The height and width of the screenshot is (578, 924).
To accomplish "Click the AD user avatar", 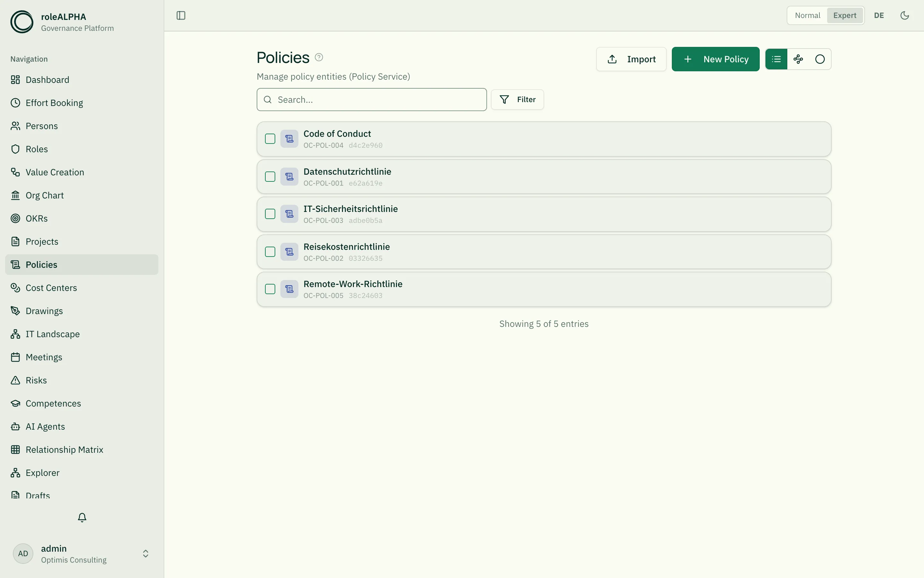I will point(23,554).
